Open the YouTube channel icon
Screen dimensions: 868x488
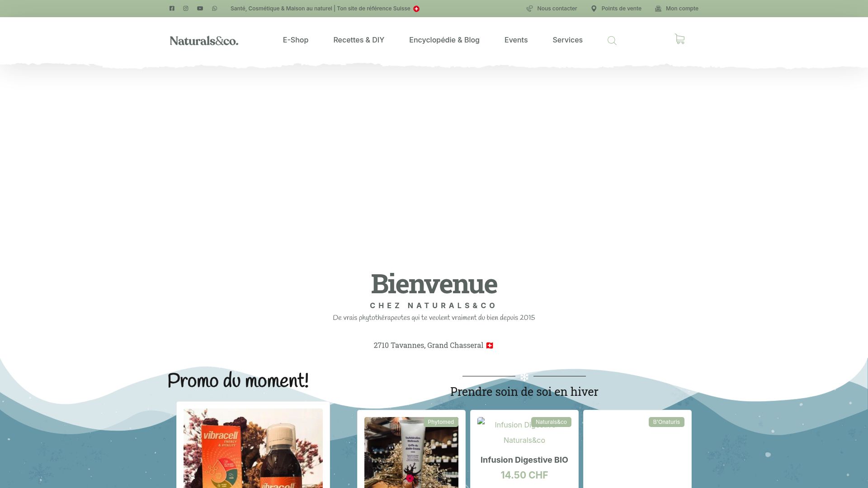click(x=200, y=8)
